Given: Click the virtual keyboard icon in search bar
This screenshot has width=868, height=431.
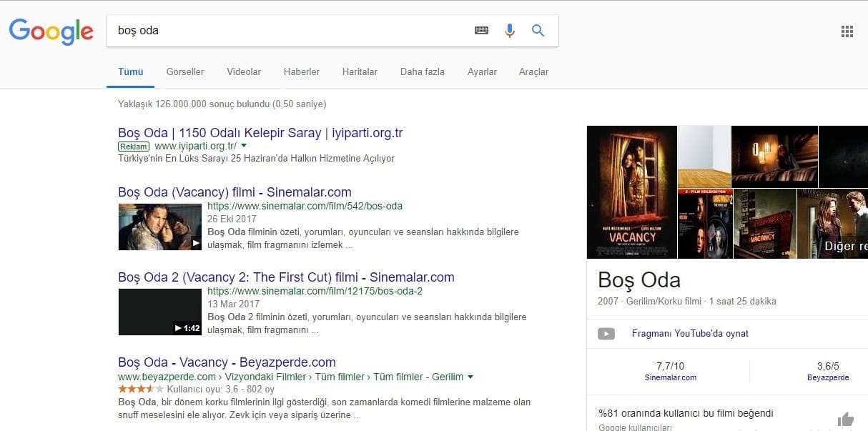Looking at the screenshot, I should [x=481, y=31].
